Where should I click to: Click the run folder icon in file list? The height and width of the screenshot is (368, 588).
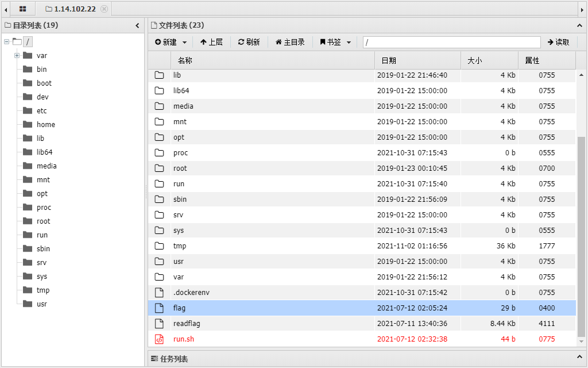160,183
